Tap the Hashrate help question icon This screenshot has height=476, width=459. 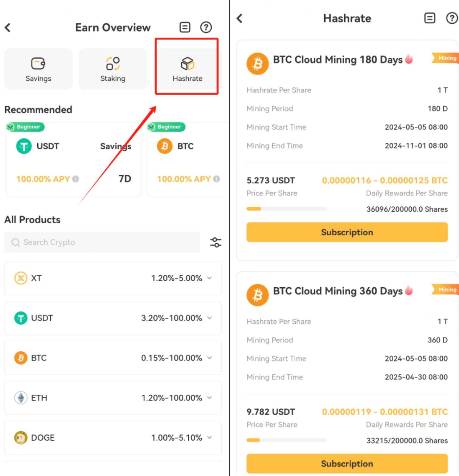tap(452, 18)
